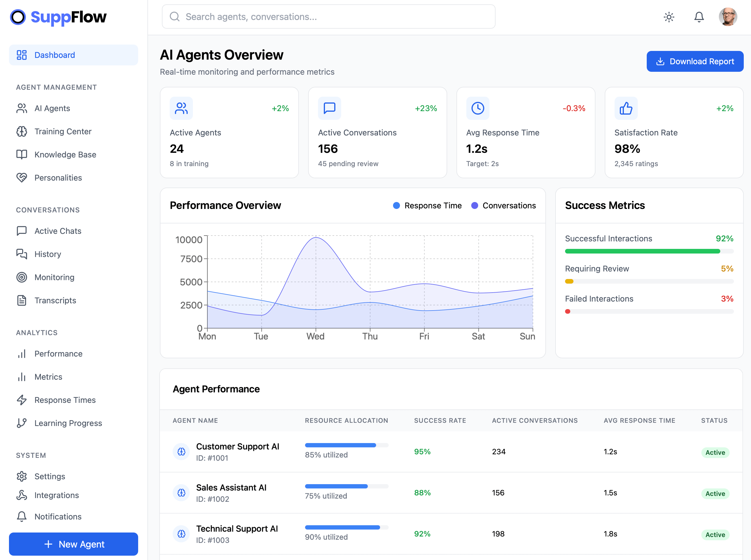Viewport: 751px width, 560px height.
Task: Click the History chat icon
Action: (22, 254)
